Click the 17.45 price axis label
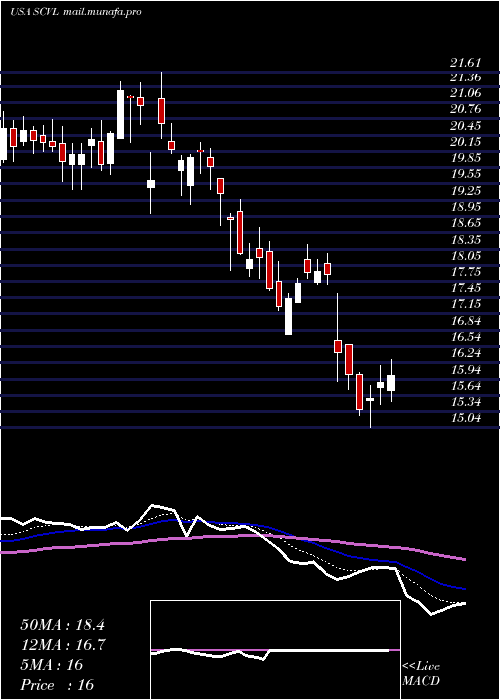The image size is (500, 700). click(465, 288)
